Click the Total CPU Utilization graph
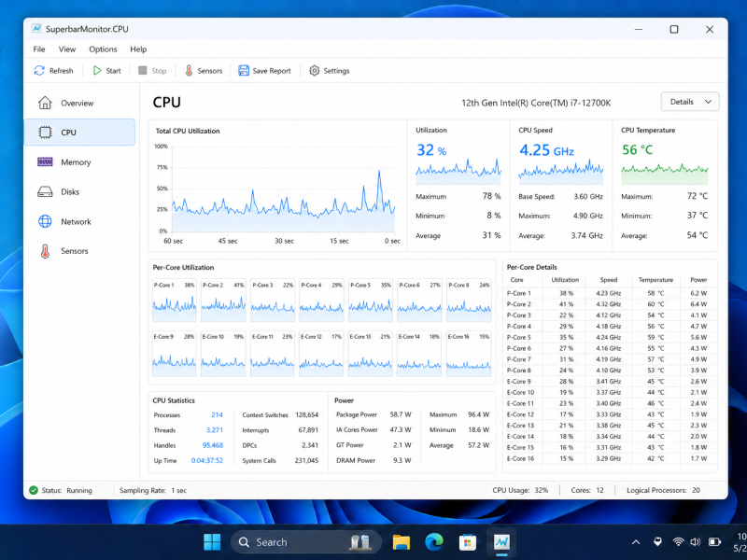 pos(284,189)
